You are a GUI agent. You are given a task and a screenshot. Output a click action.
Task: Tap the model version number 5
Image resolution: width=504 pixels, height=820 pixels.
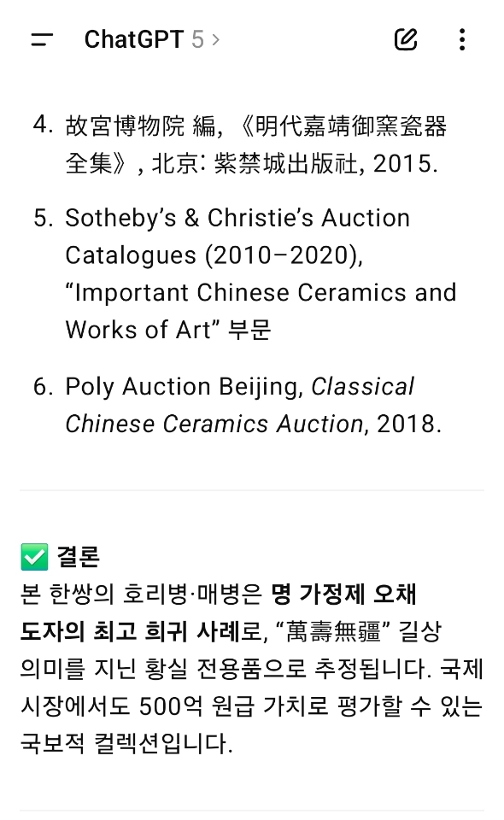click(197, 39)
